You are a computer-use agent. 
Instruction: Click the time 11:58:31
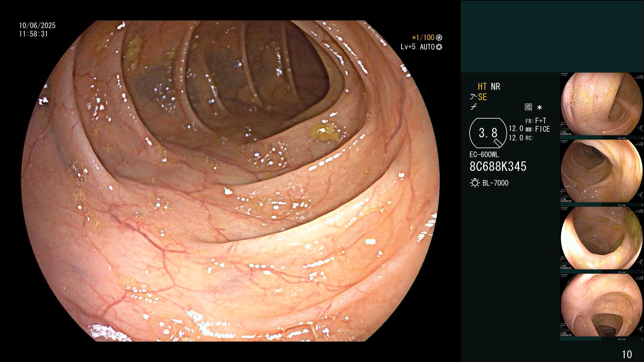pyautogui.click(x=34, y=34)
